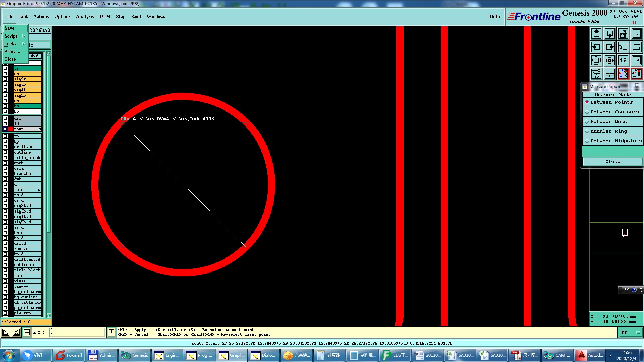644x362 pixels.
Task: Click the S-shaped snake path icon
Action: pos(637,47)
